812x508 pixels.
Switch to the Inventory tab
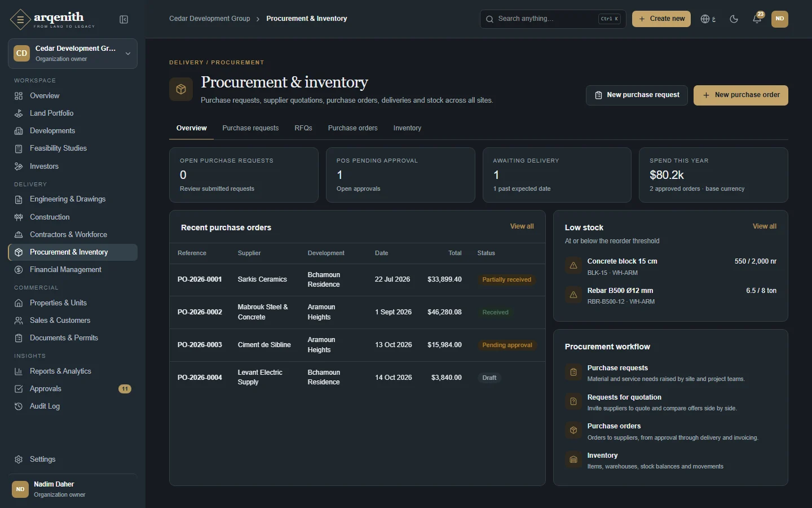(407, 128)
